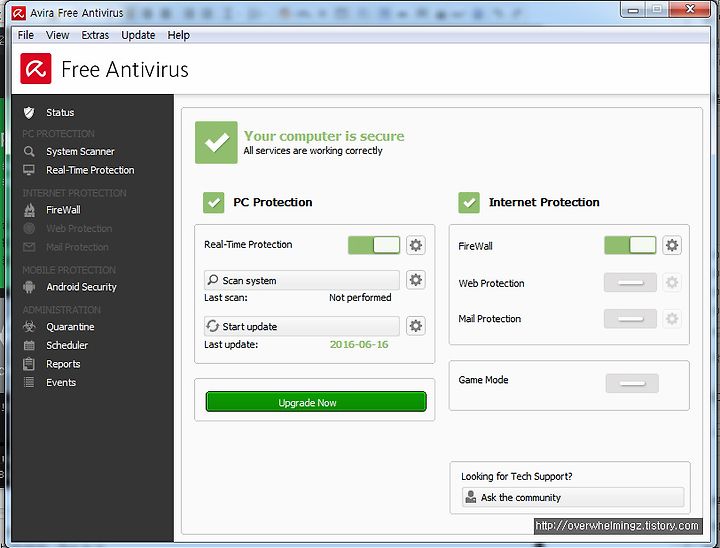720x548 pixels.
Task: Click the Real-Time Protection monitor icon
Action: [29, 170]
